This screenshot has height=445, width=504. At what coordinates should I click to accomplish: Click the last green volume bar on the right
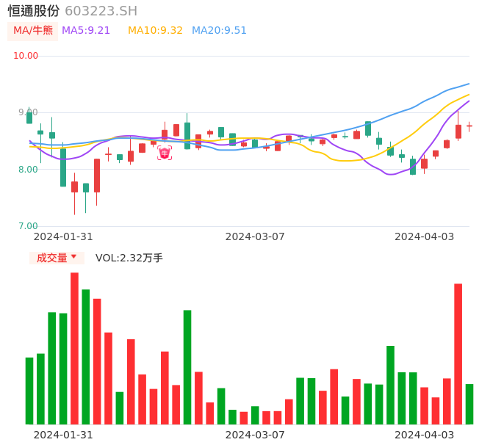click(469, 404)
